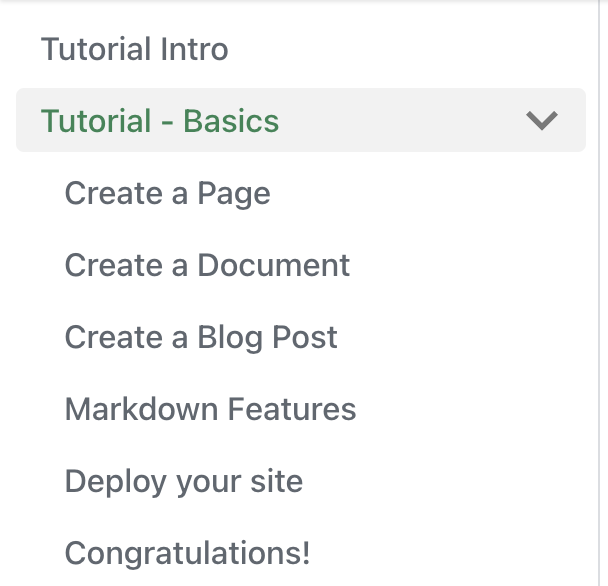Click Congratulations! at the bottom of the list

[188, 553]
